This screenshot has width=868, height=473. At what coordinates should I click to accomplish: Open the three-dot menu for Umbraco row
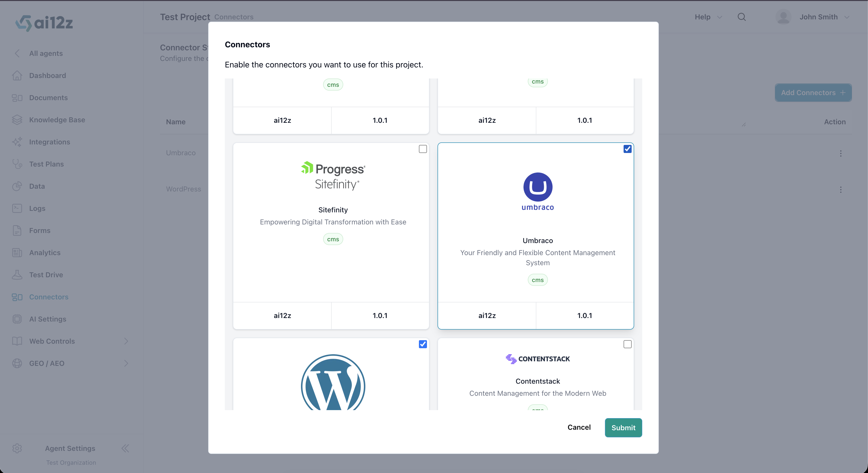[x=841, y=153]
